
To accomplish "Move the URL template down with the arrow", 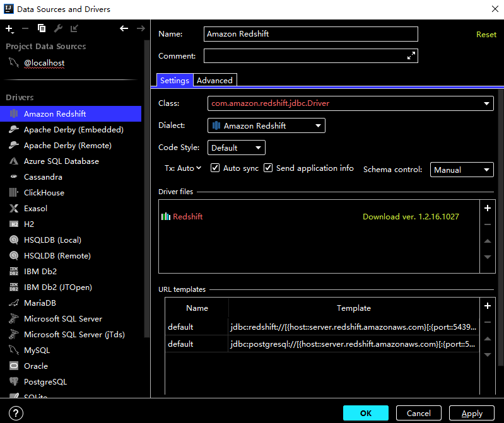I will click(488, 354).
